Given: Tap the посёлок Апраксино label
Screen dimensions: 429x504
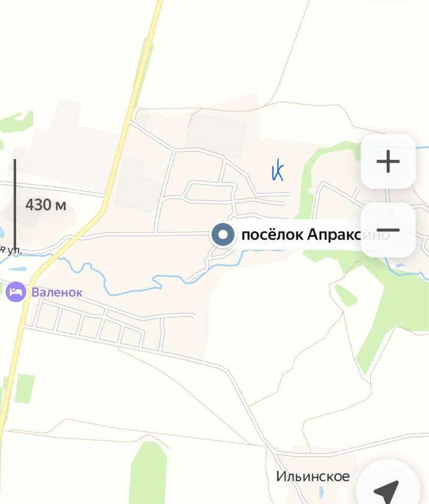Looking at the screenshot, I should click(x=315, y=235).
